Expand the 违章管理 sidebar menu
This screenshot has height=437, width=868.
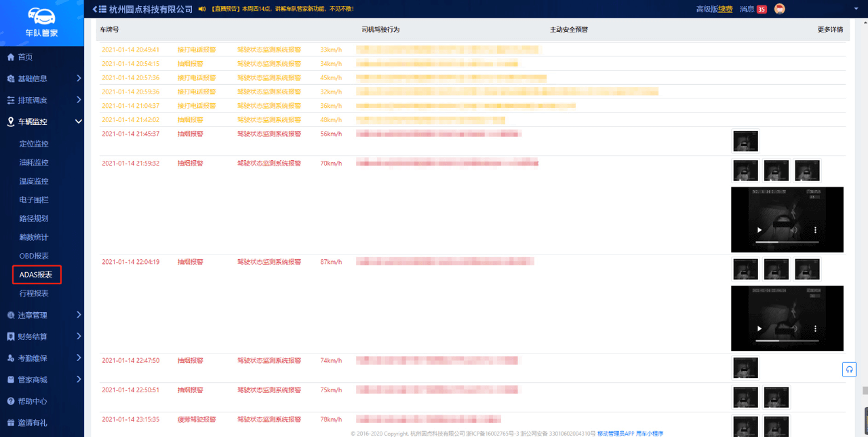coord(42,315)
